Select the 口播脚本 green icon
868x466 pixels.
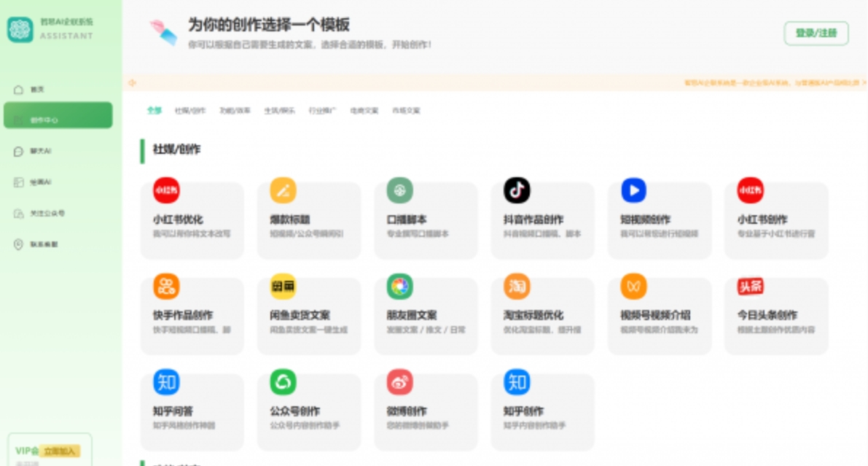[x=399, y=190]
